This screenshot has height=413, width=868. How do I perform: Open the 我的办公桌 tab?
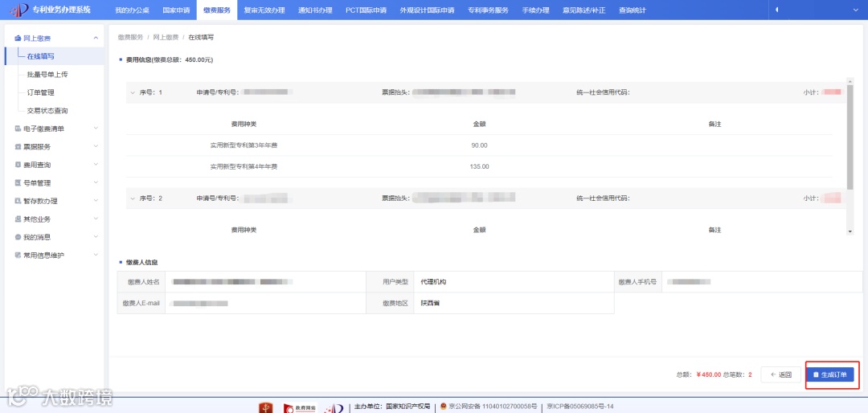tap(133, 10)
